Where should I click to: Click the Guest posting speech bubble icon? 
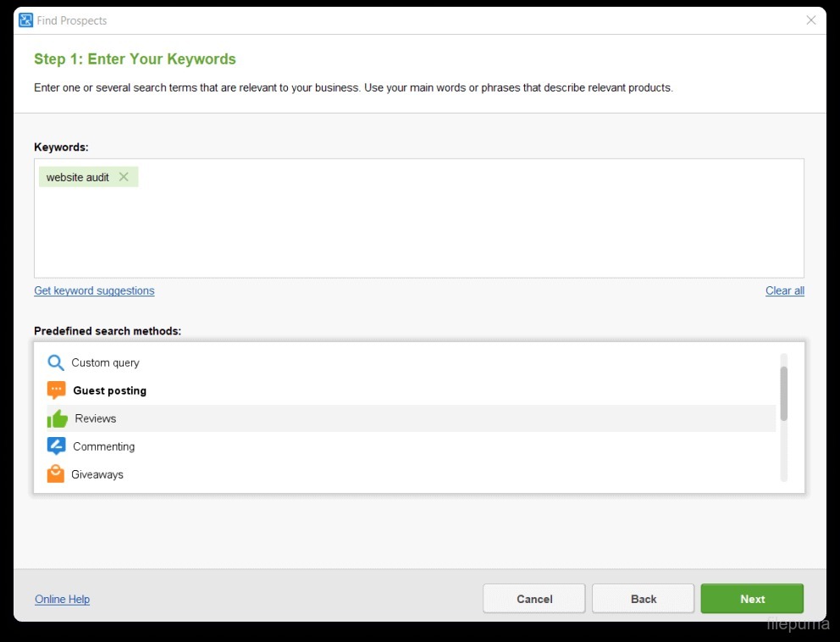pyautogui.click(x=56, y=390)
